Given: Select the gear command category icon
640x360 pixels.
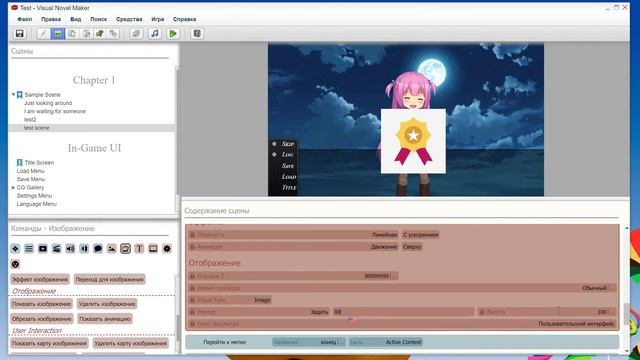Looking at the screenshot, I should click(x=167, y=249).
